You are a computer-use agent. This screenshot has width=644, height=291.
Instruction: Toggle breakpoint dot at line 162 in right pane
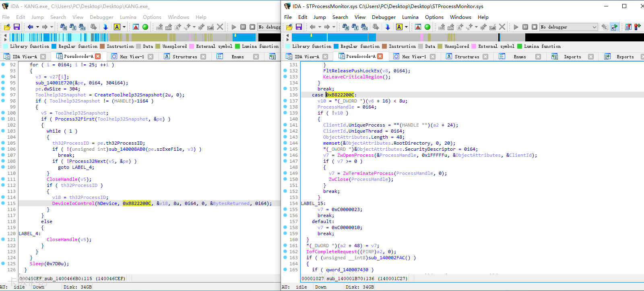[x=285, y=252]
